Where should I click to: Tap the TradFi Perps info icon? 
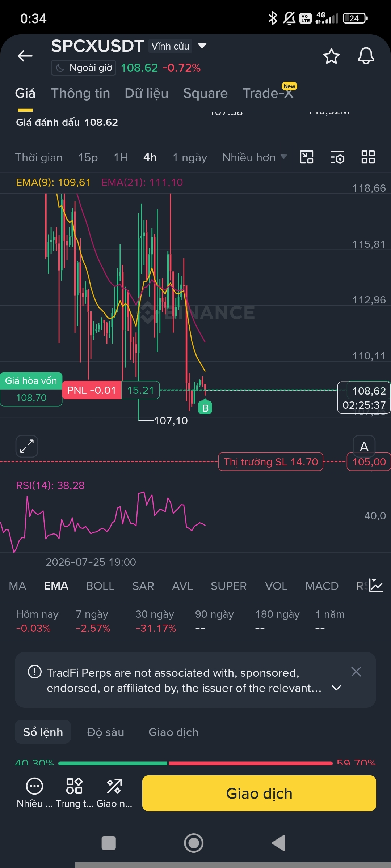tap(35, 672)
